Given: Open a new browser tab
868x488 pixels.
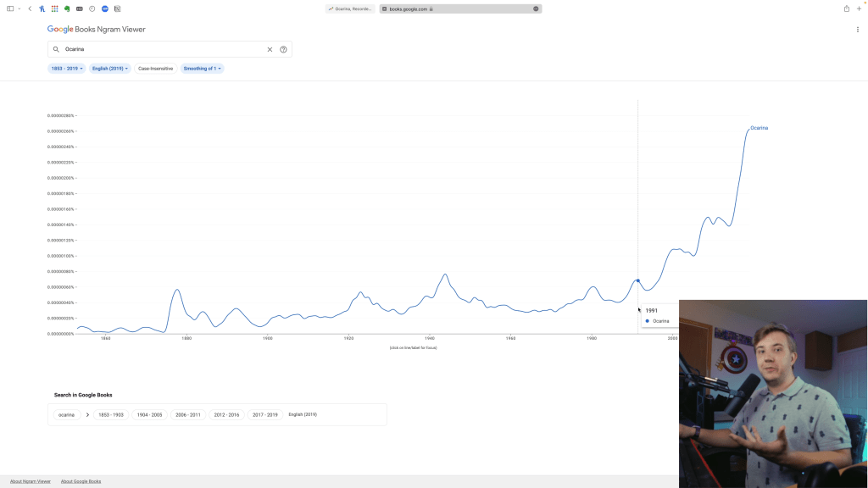Looking at the screenshot, I should (859, 8).
